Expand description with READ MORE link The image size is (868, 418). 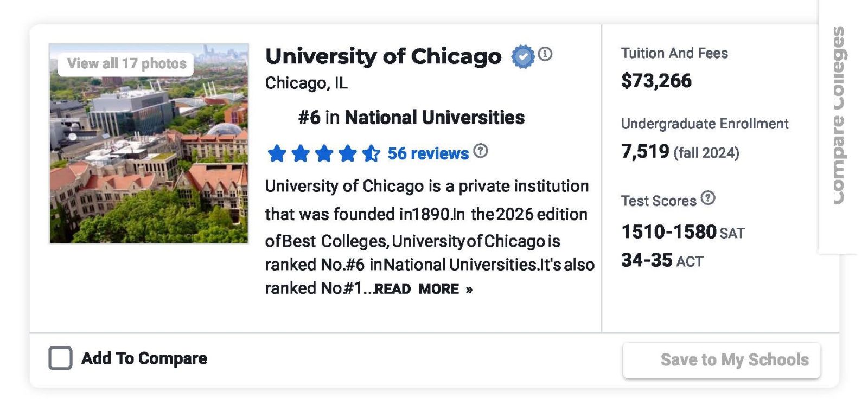coord(423,289)
